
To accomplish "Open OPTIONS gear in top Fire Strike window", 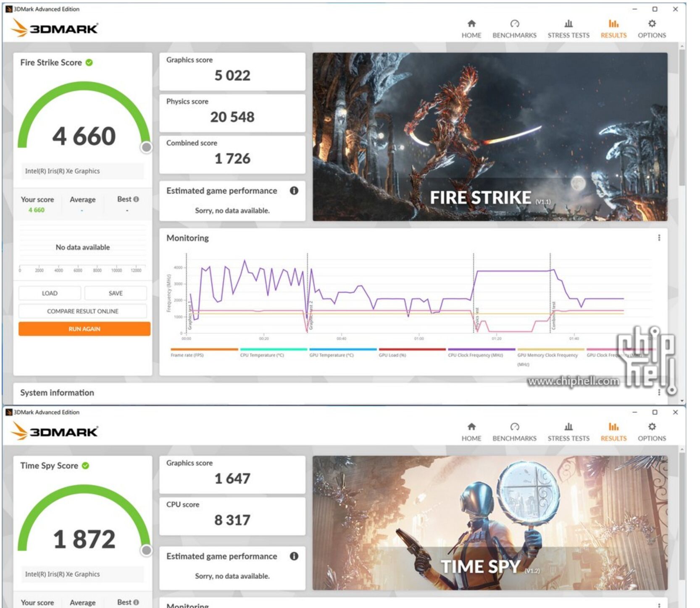I will [652, 29].
